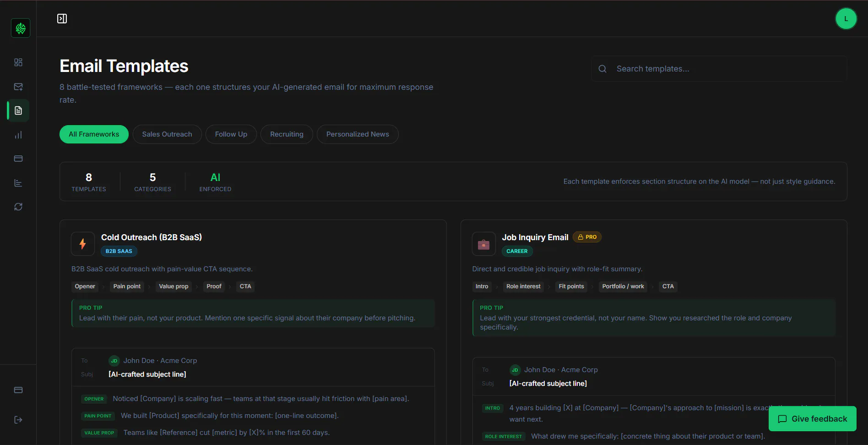This screenshot has height=445, width=868.
Task: Click the Value prop section chip
Action: [174, 286]
